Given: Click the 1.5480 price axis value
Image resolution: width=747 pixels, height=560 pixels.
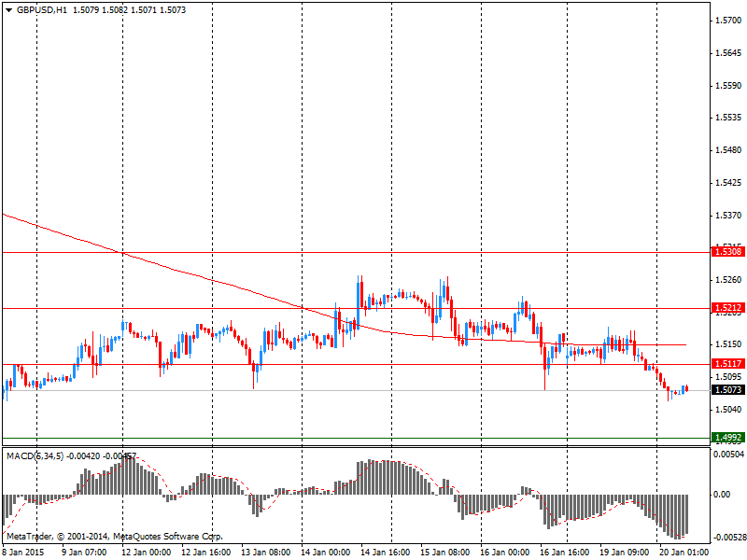Looking at the screenshot, I should (729, 150).
